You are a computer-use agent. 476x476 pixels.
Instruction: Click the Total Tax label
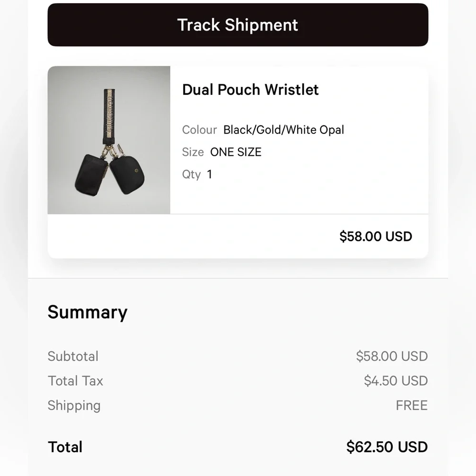coord(75,381)
